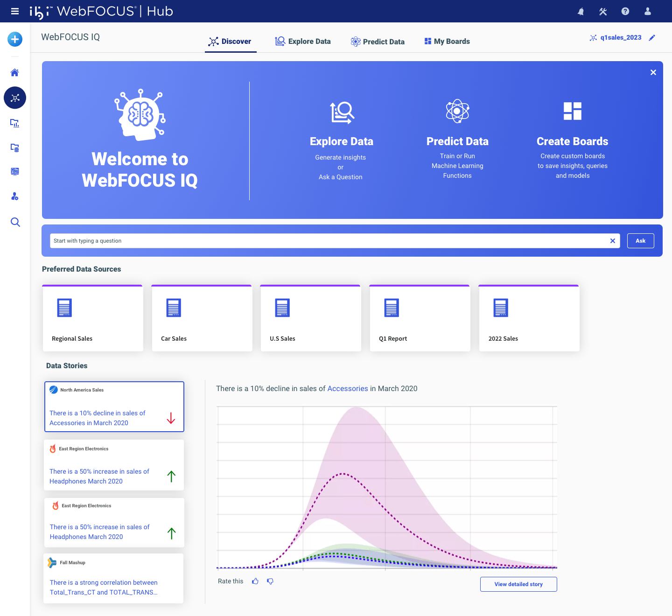Click the Car Sales document icon
Image resolution: width=672 pixels, height=616 pixels.
click(x=174, y=308)
